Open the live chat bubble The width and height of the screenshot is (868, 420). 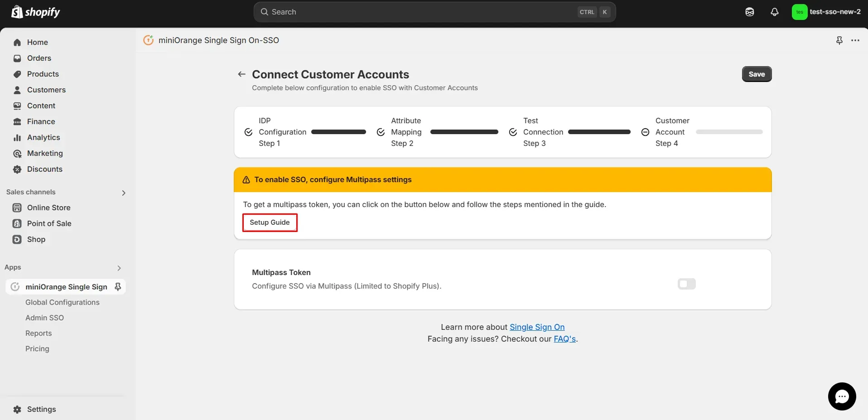pos(842,396)
